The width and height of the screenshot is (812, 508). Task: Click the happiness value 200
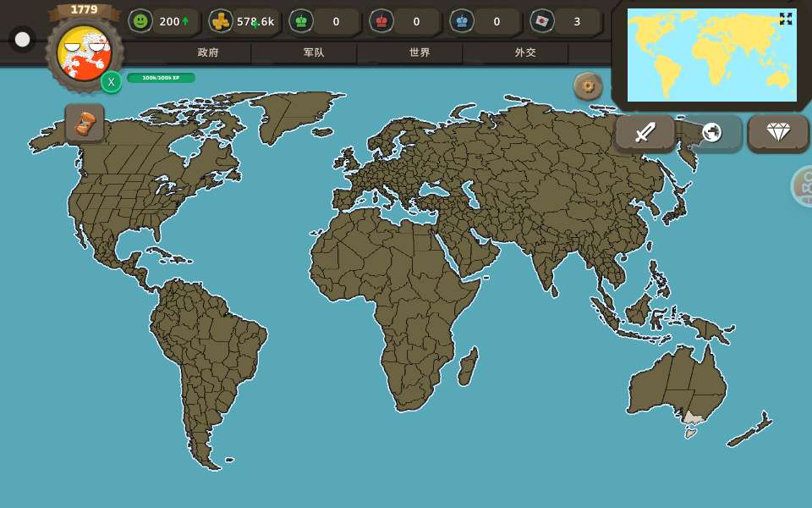coord(169,22)
